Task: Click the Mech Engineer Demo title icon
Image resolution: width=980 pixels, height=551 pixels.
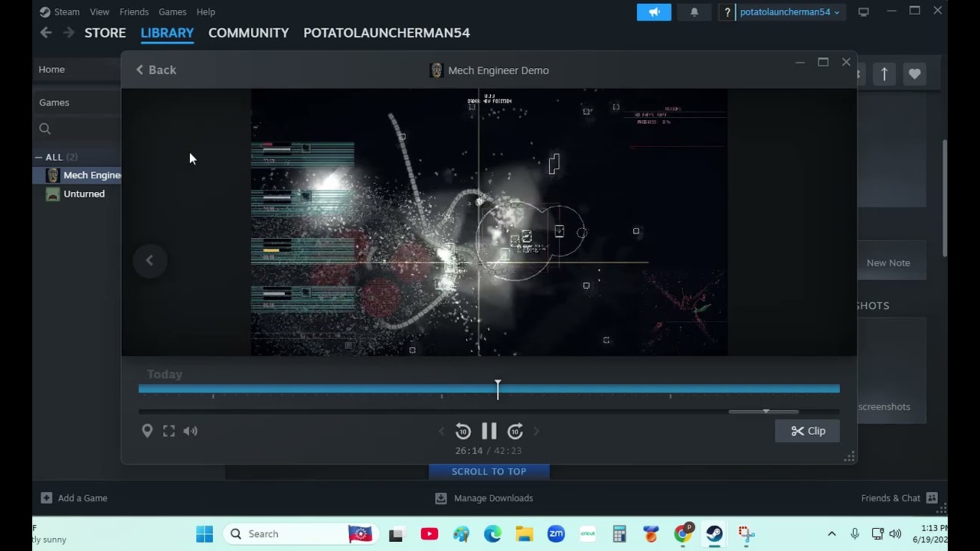Action: (x=436, y=70)
